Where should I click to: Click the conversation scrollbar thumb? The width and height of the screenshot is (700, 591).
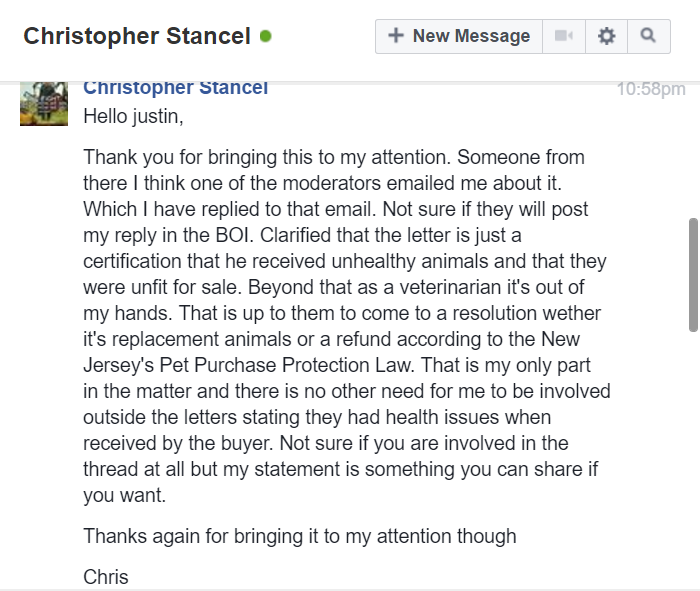tap(693, 275)
